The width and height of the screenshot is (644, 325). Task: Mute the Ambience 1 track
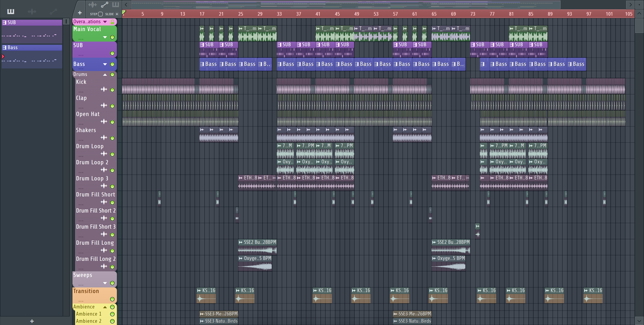pyautogui.click(x=112, y=314)
